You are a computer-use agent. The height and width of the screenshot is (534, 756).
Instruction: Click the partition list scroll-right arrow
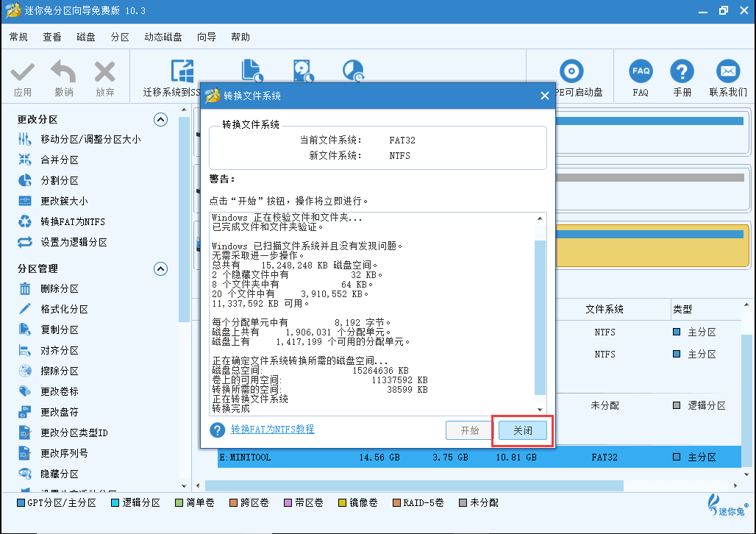pos(735,485)
